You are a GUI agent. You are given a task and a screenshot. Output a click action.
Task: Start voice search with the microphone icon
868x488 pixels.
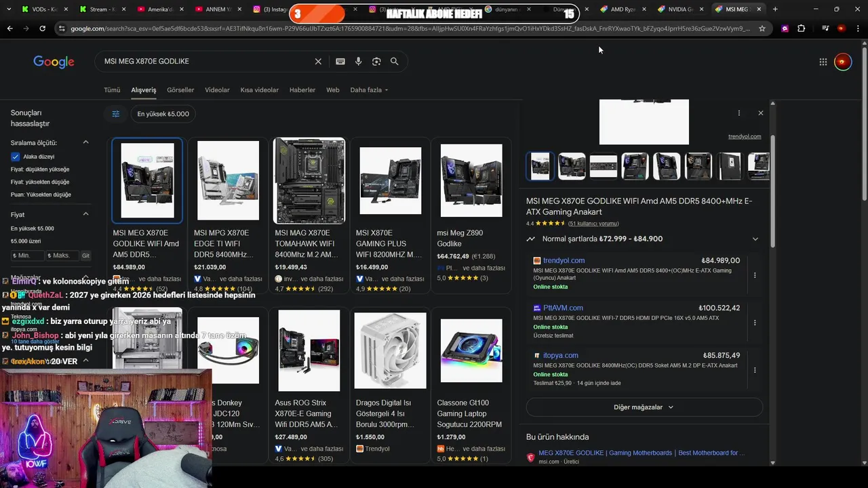358,62
